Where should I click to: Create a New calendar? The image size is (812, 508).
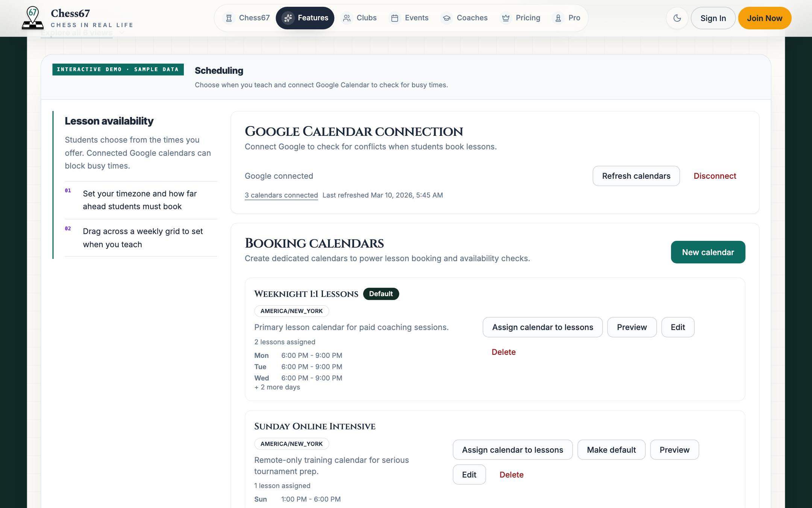708,252
